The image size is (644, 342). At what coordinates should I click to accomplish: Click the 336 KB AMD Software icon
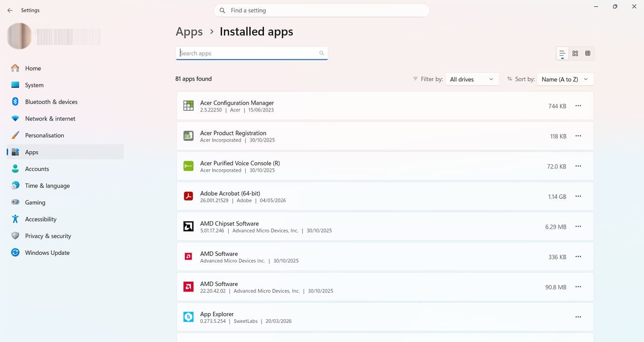point(189,256)
